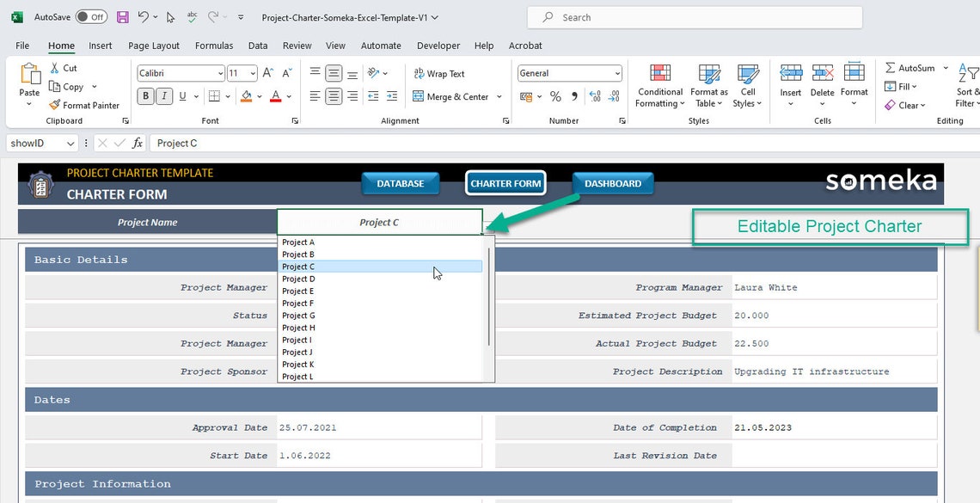Toggle underline formatting

point(181,95)
